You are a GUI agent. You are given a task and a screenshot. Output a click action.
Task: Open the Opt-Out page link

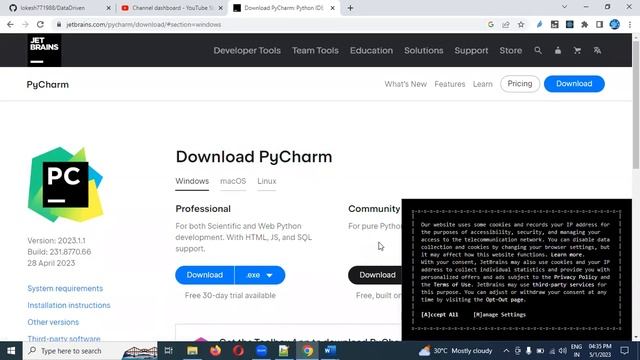tap(504, 300)
